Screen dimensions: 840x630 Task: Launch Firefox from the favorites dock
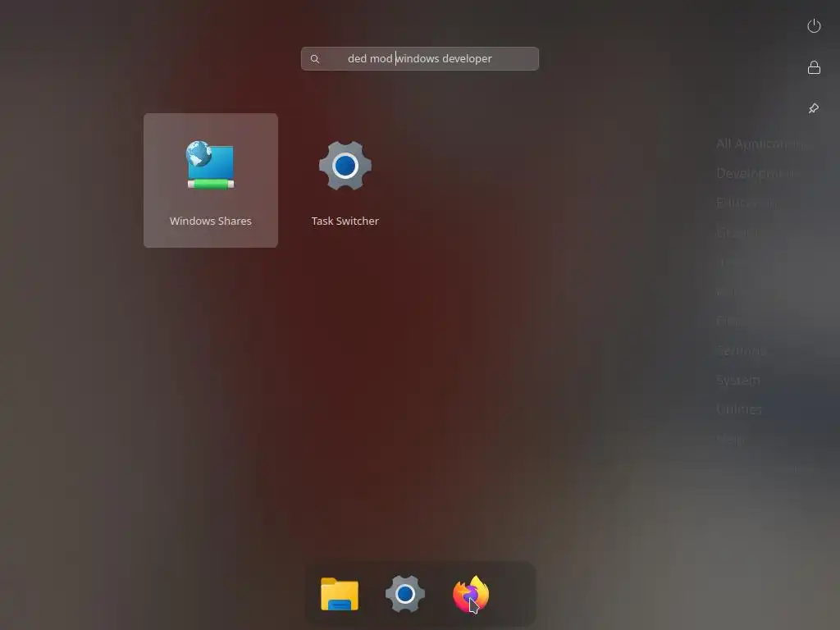point(471,594)
